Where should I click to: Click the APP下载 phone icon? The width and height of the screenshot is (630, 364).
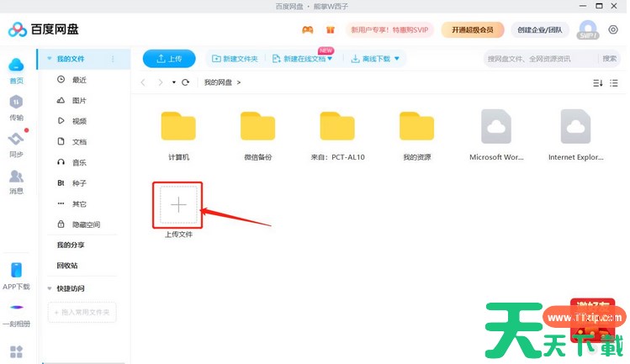click(17, 270)
